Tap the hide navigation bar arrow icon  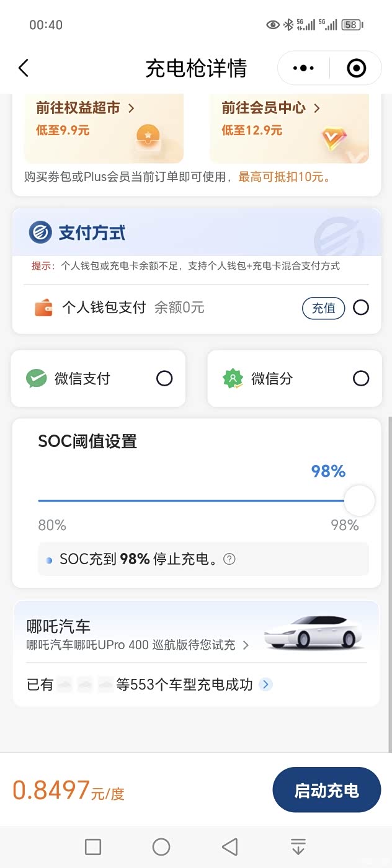[298, 847]
